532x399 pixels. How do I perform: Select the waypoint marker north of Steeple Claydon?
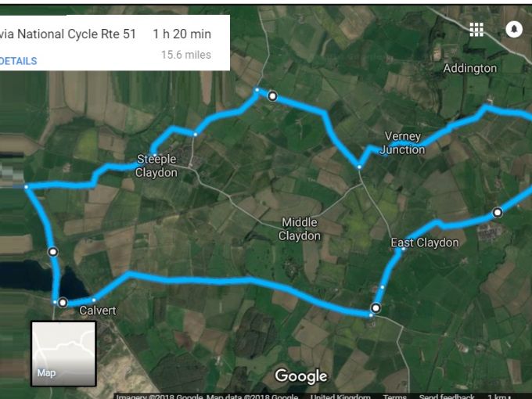(x=272, y=96)
